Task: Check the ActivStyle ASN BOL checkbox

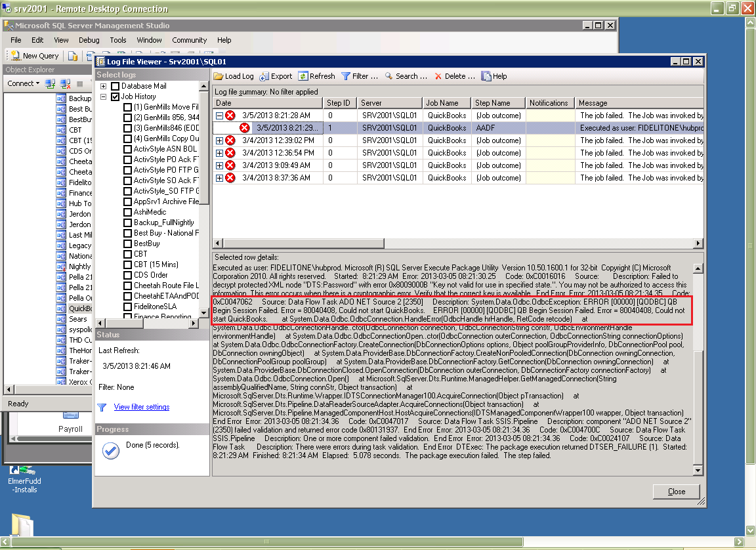Action: (x=128, y=150)
